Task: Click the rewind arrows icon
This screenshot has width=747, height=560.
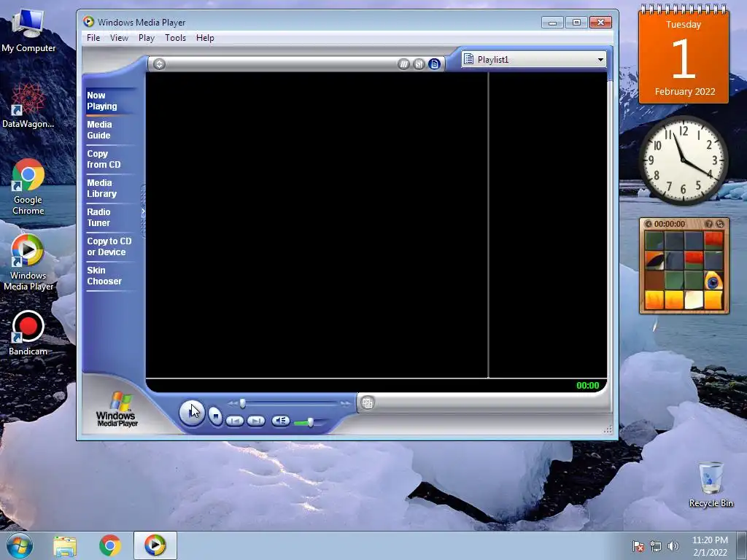Action: pos(232,404)
